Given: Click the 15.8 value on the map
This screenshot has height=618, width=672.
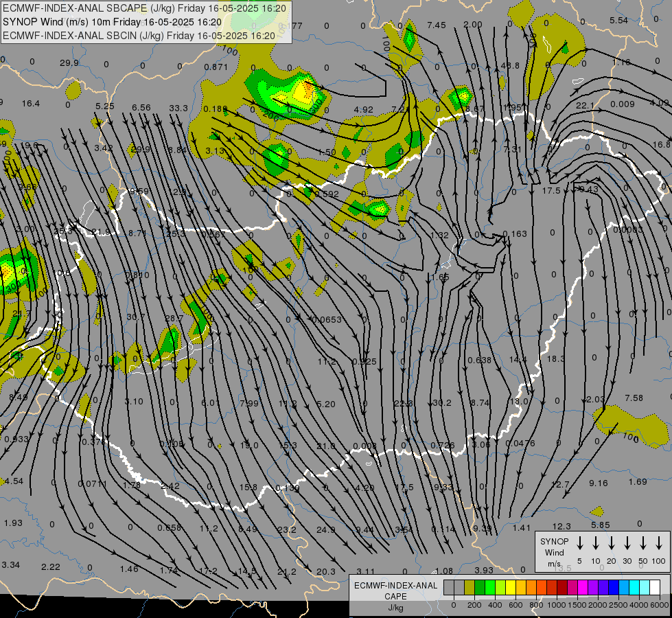Looking at the screenshot, I should [x=248, y=488].
